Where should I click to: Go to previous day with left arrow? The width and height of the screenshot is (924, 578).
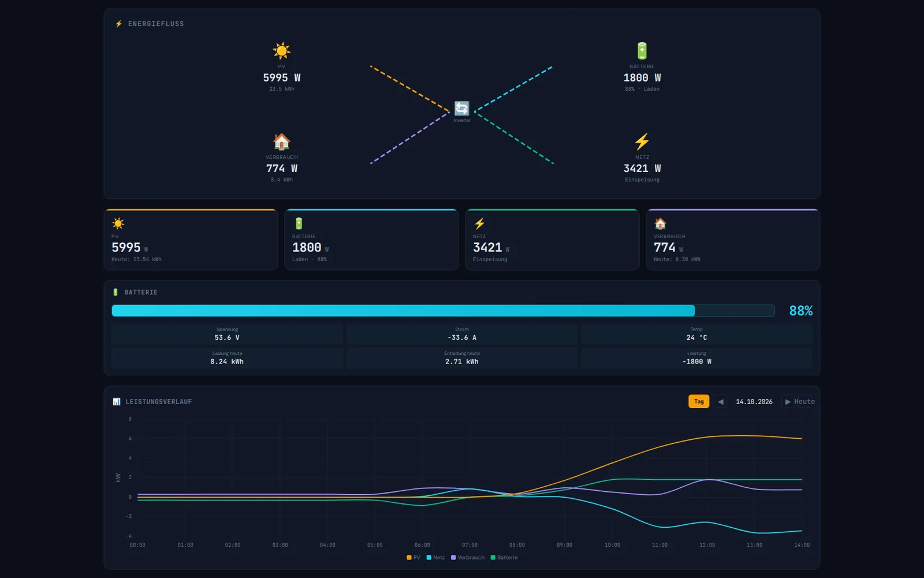click(x=720, y=402)
